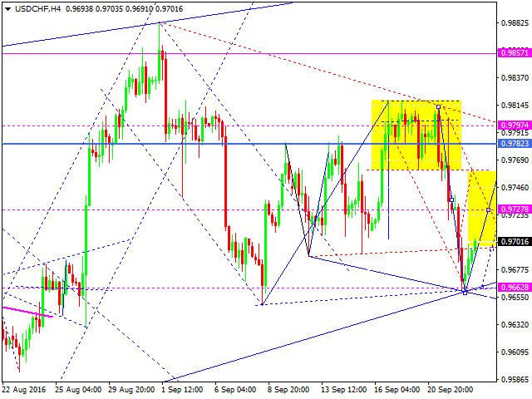532x399 pixels.
Task: Select the magenta 0.98571 price label
Action: (x=515, y=53)
